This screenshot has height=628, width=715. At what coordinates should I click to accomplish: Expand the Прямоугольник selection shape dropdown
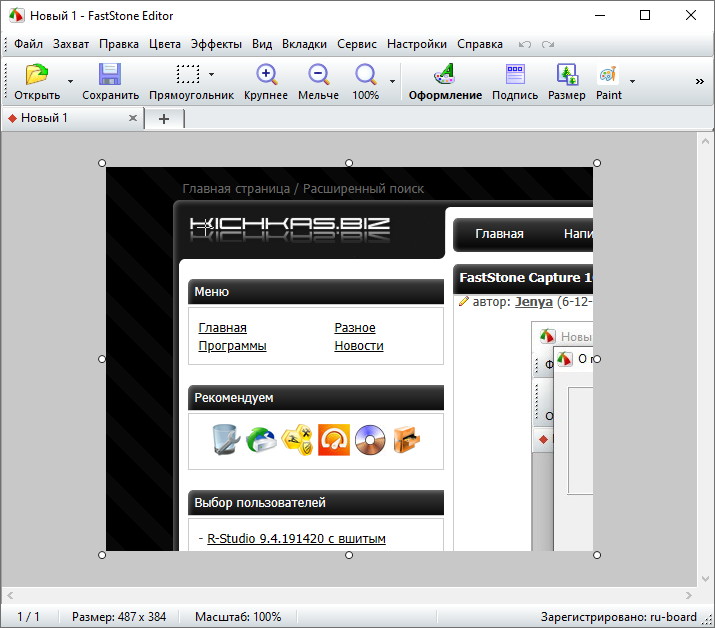pos(212,74)
